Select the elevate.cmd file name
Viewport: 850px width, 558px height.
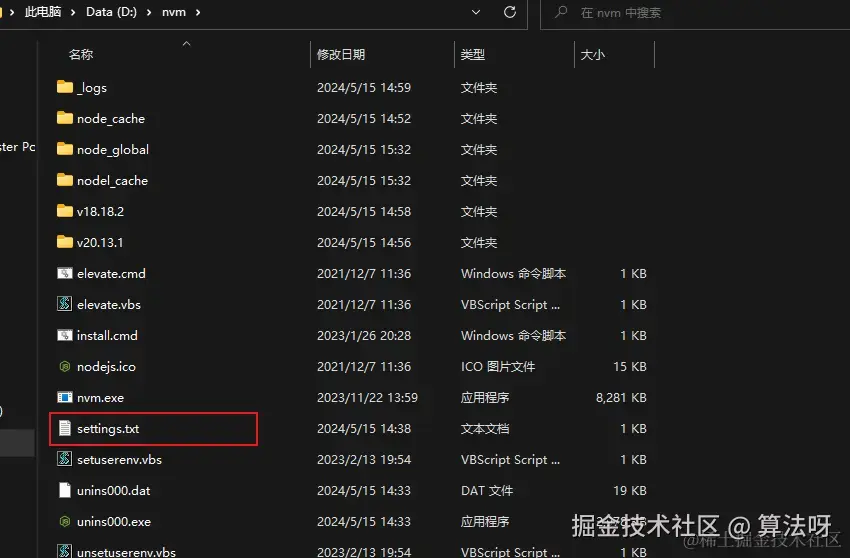tap(111, 273)
